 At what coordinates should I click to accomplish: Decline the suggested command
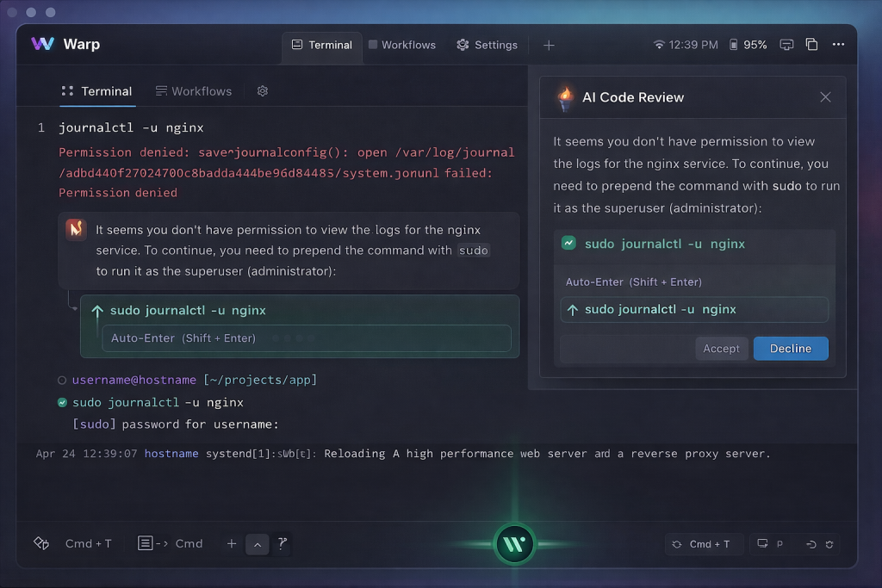click(791, 349)
